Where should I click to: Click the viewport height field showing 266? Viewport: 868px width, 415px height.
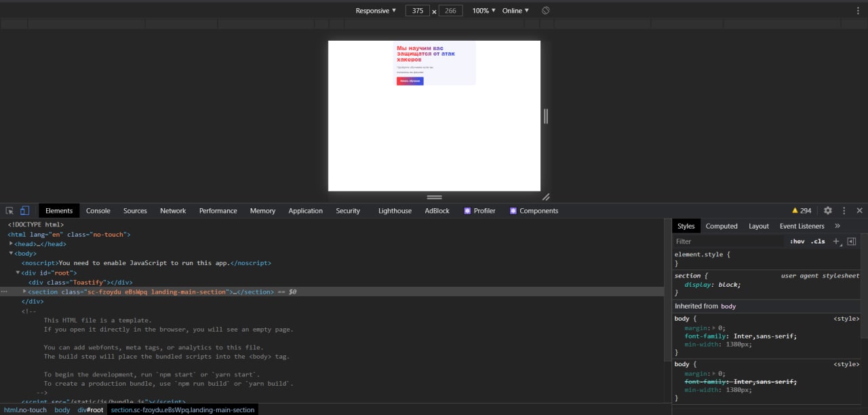pyautogui.click(x=451, y=11)
